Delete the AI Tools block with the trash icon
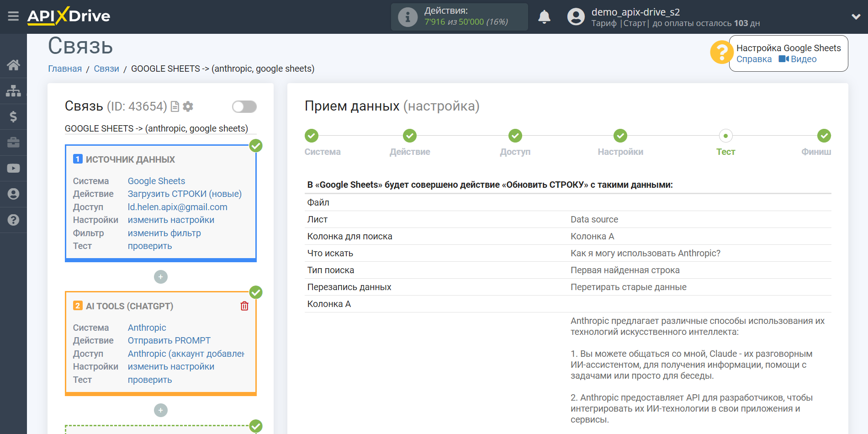 coord(244,306)
